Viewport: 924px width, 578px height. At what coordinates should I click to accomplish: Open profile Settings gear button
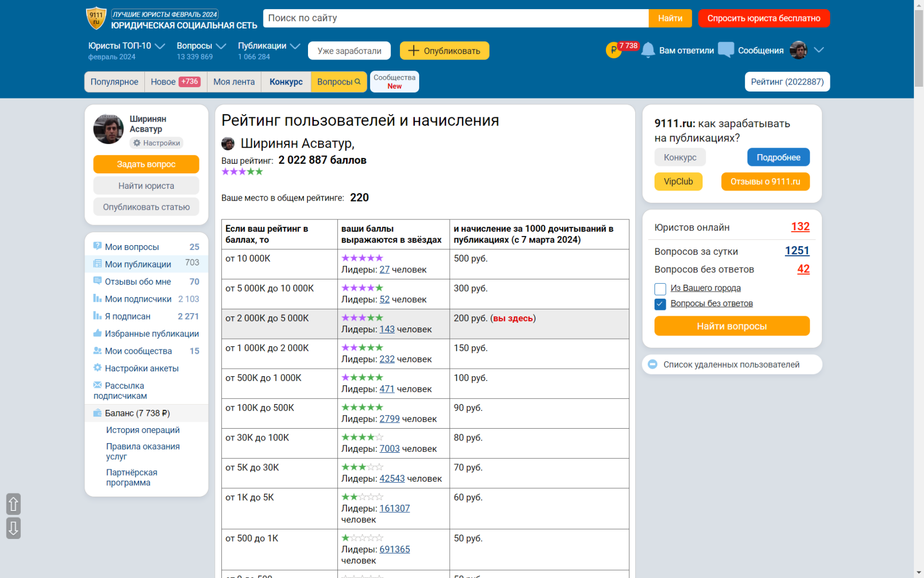tap(157, 143)
